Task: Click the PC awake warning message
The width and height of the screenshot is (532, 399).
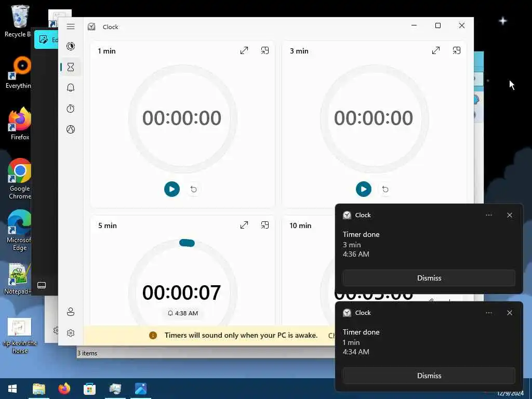Action: pos(241,335)
